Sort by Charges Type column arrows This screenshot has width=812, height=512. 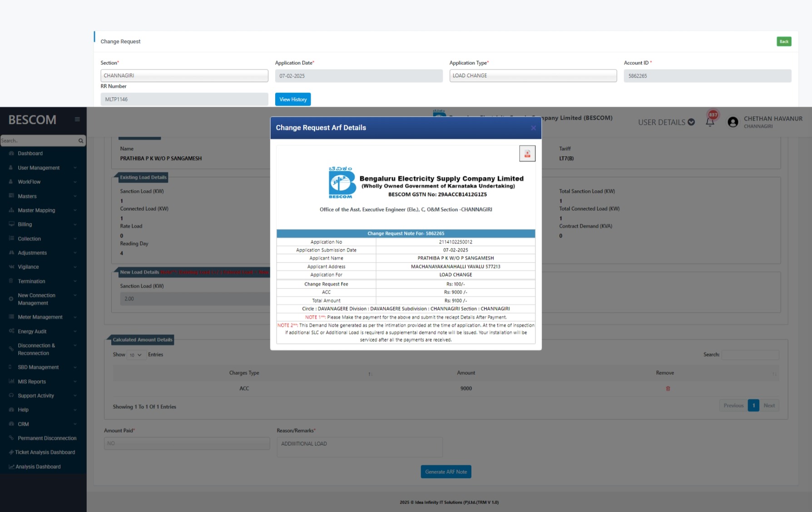[x=371, y=373]
